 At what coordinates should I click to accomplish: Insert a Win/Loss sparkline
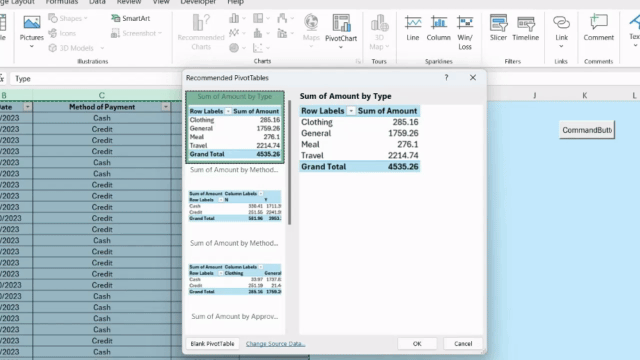click(x=465, y=33)
